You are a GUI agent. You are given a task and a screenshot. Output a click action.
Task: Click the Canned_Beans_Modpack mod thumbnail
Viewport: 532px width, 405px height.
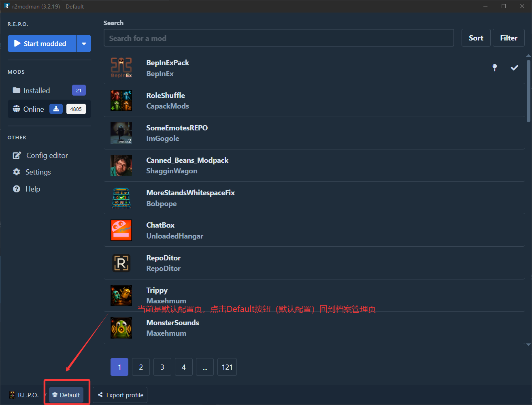coord(121,165)
